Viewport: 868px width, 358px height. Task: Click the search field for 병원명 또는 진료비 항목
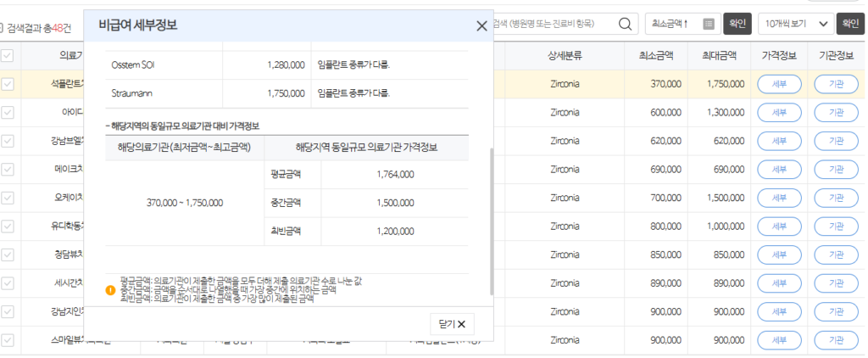pos(554,24)
